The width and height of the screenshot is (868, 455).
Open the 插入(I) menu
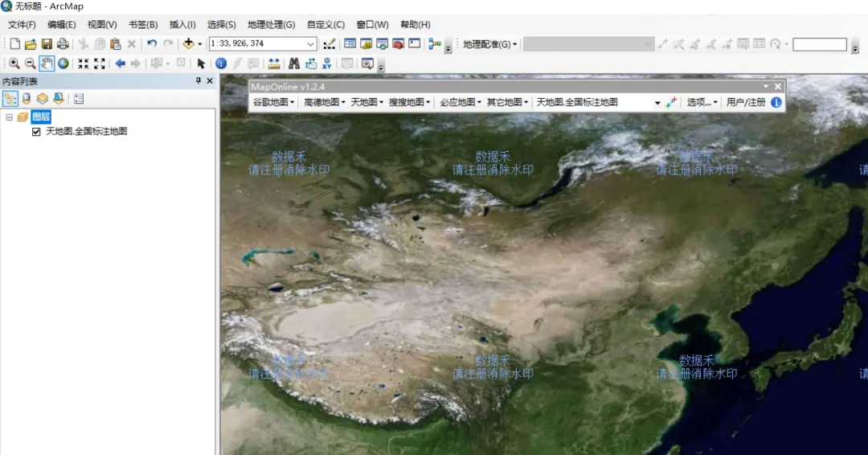(182, 24)
